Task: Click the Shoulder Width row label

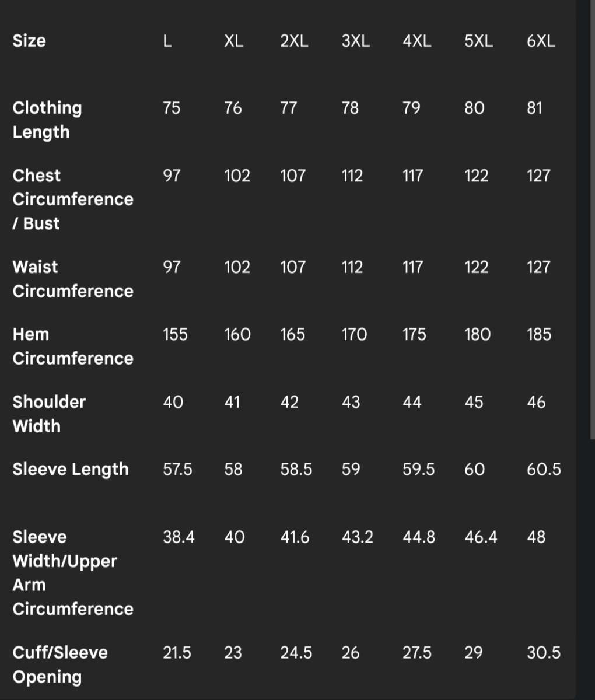Action: [x=49, y=414]
